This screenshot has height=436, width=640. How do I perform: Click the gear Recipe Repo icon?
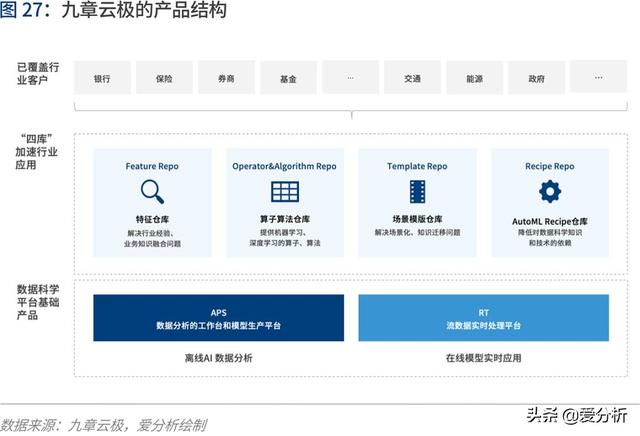pos(550,191)
